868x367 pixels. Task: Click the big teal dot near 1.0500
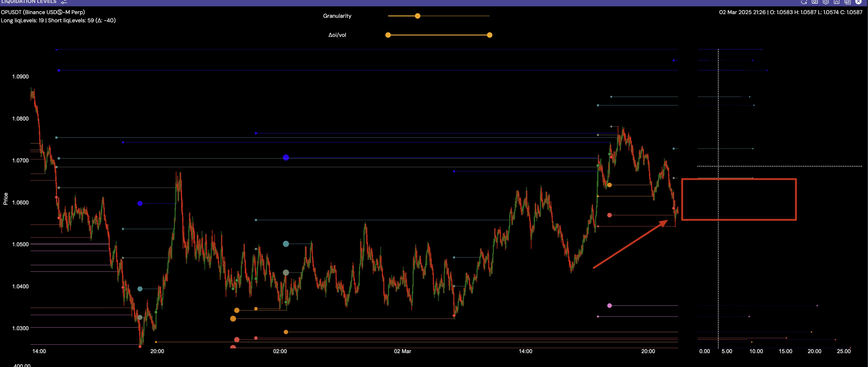tap(286, 244)
